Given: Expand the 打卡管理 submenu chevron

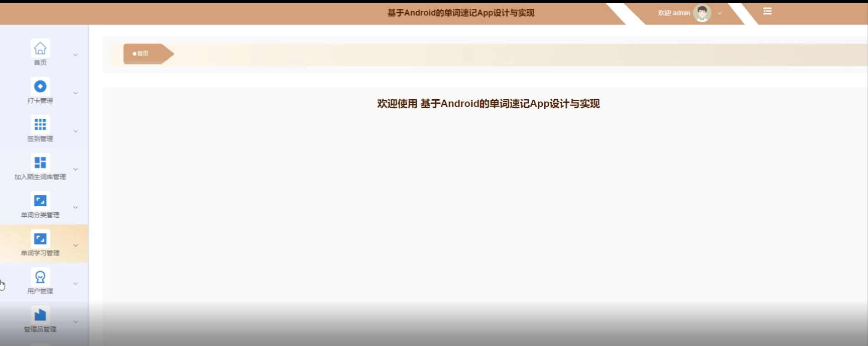Looking at the screenshot, I should click(76, 93).
